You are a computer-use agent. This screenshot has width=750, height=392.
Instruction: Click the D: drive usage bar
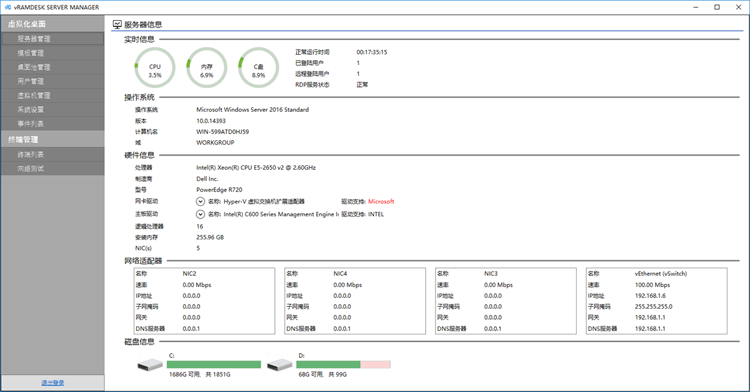[343, 365]
